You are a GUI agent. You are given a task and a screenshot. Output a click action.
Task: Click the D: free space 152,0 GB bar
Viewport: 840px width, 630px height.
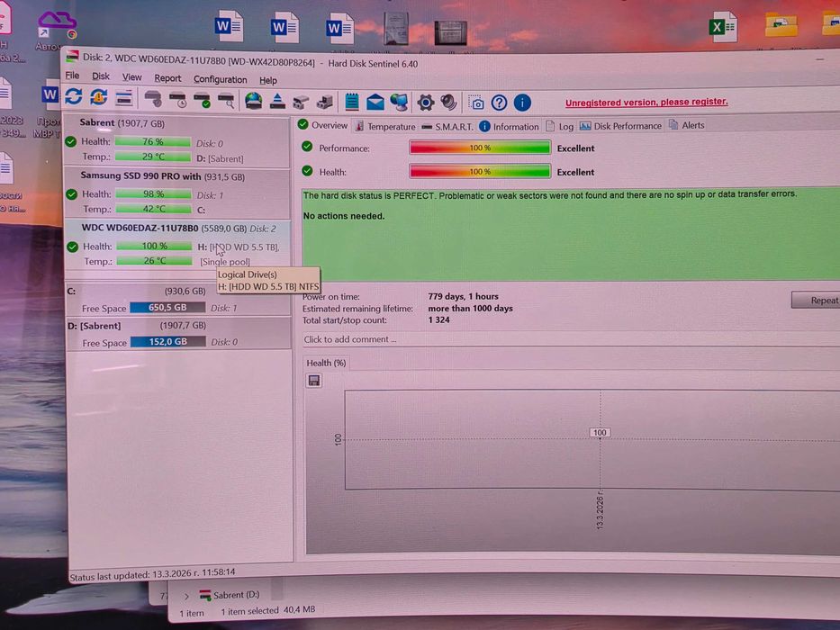168,341
